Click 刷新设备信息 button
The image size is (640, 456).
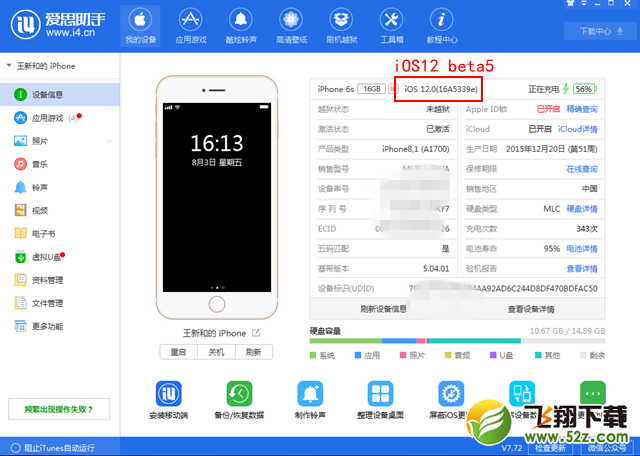[383, 309]
